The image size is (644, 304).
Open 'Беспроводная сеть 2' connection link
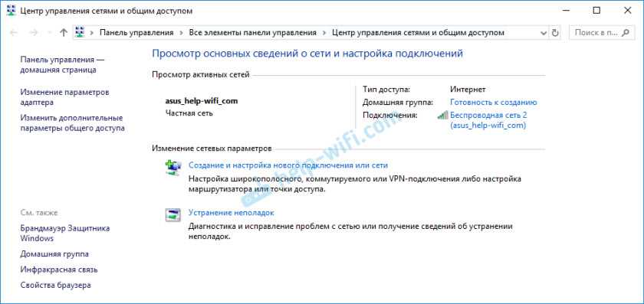(x=488, y=121)
